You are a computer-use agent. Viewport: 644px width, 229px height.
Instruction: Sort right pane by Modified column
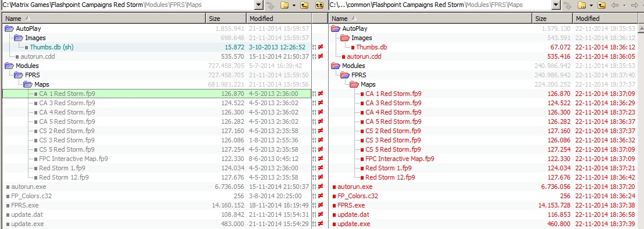606,19
